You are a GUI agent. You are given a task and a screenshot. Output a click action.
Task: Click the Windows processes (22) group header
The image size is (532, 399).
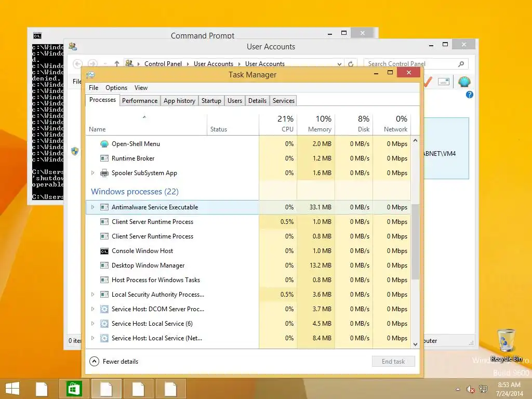135,192
